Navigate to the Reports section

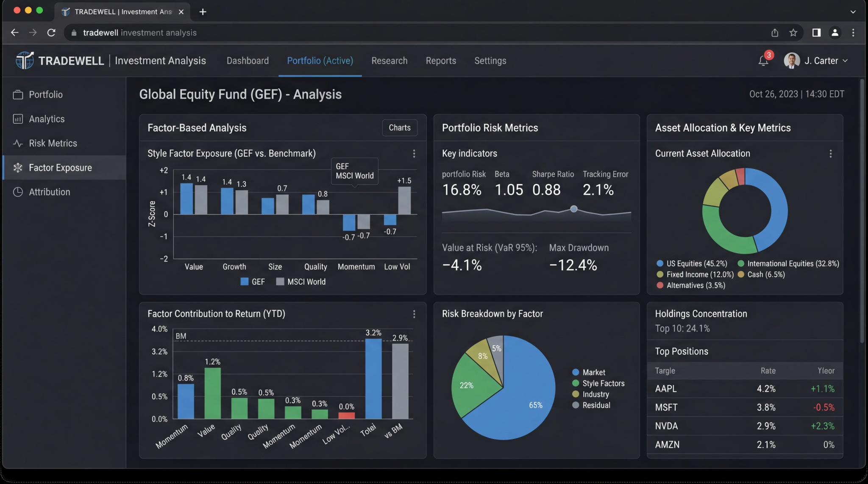click(x=441, y=61)
